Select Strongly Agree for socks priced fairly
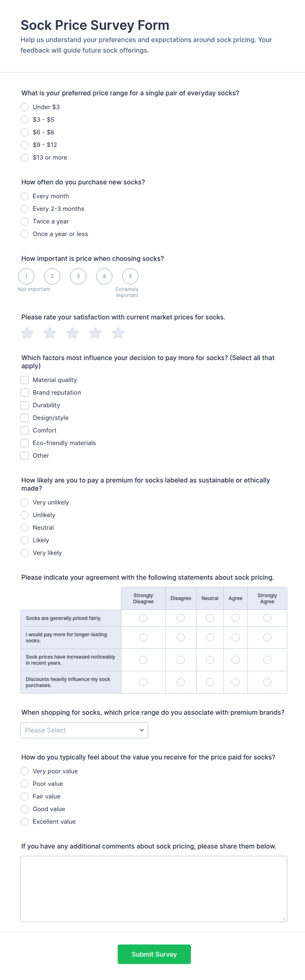Viewport: 305px width, 980px height. 267,618
